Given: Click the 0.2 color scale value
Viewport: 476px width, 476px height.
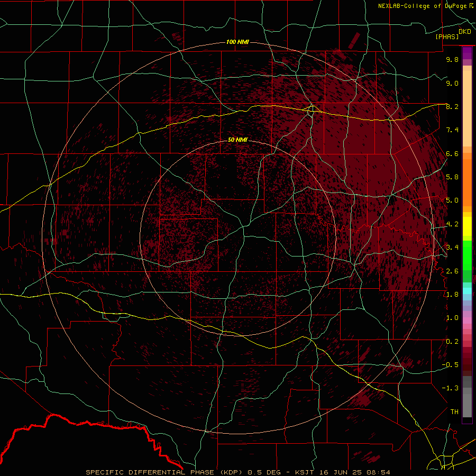Looking at the screenshot, I should pos(452,342).
